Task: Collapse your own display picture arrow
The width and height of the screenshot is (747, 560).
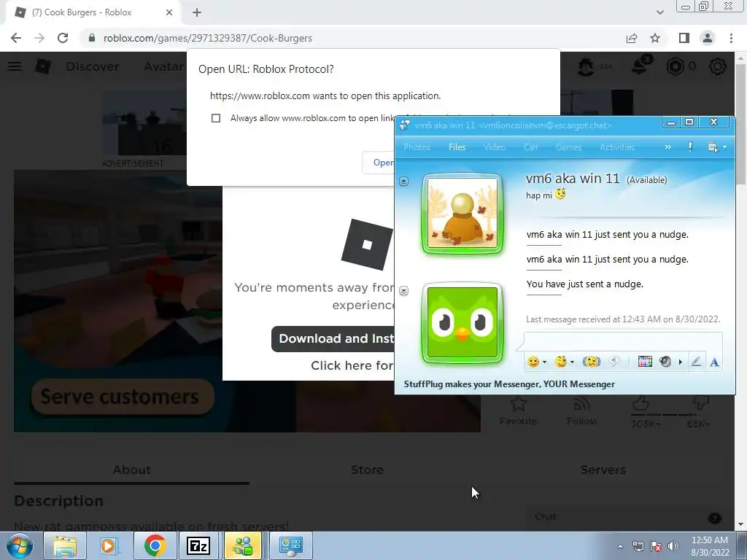Action: [x=404, y=290]
